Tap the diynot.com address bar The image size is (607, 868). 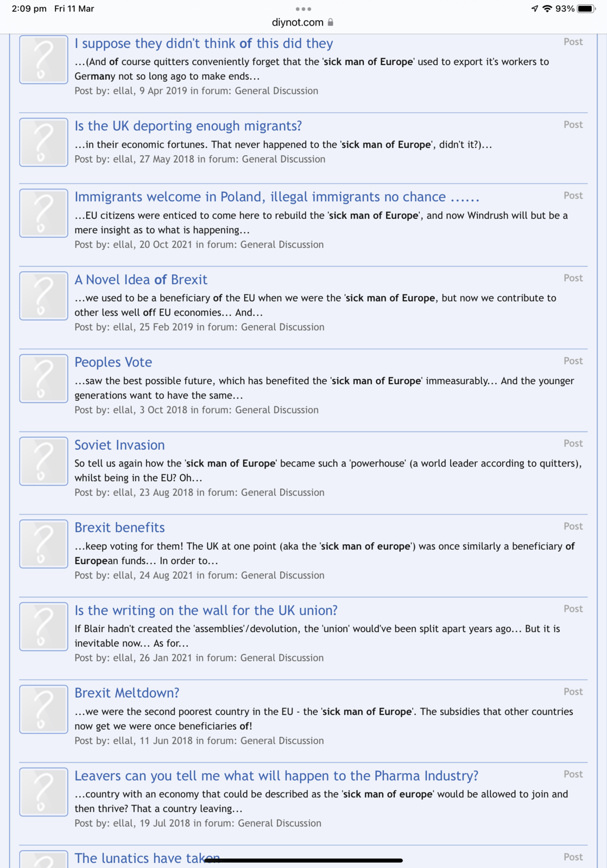click(298, 22)
